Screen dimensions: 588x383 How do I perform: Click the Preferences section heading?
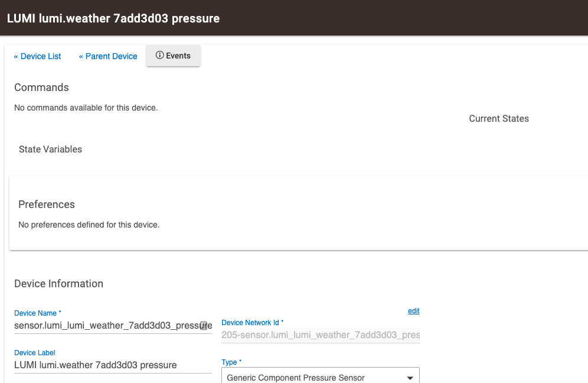click(x=47, y=205)
